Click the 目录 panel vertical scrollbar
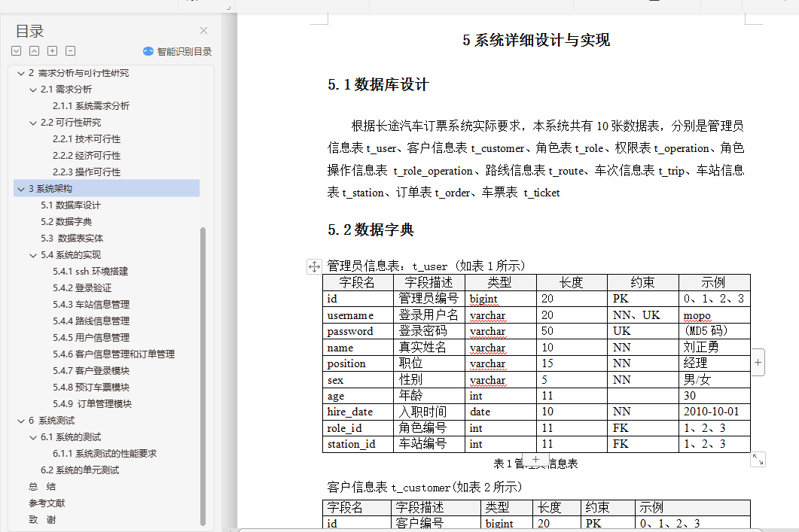Viewport: 799px width, 532px height. pos(203,375)
